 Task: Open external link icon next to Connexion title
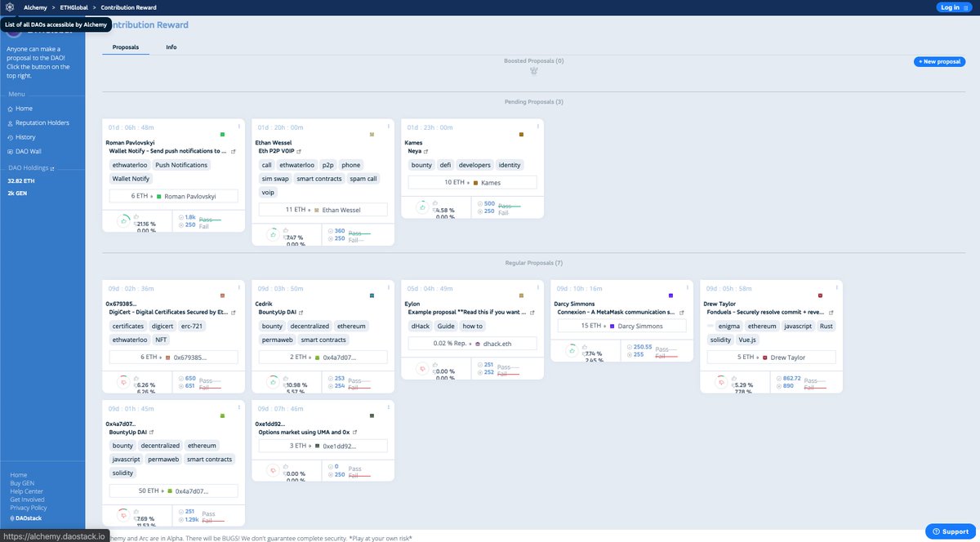pyautogui.click(x=682, y=313)
